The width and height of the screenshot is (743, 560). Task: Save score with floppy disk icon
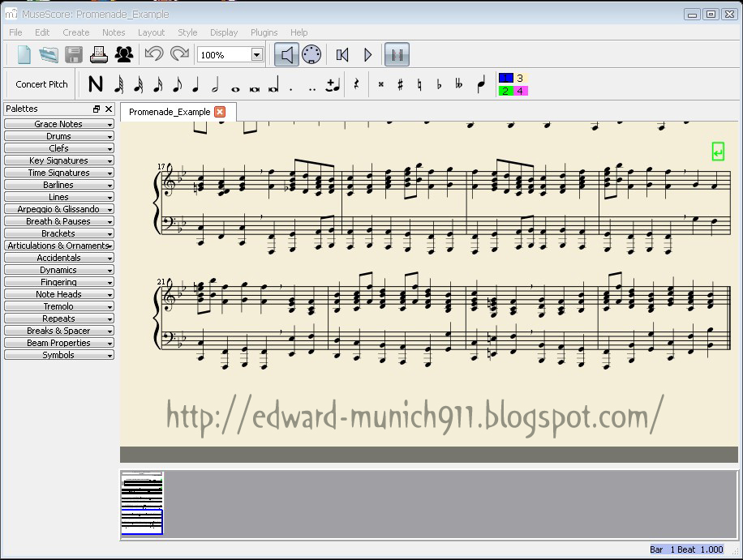click(x=74, y=55)
